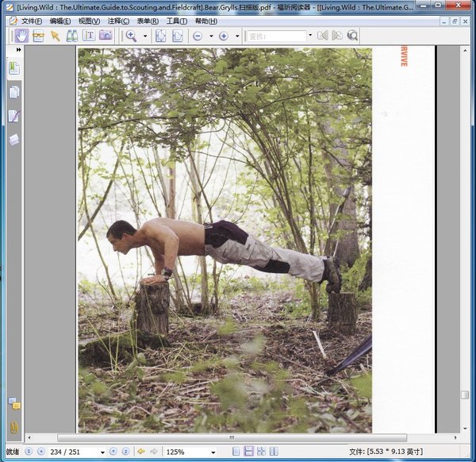
Task: Open the 125% zoom level dropdown
Action: pos(213,452)
